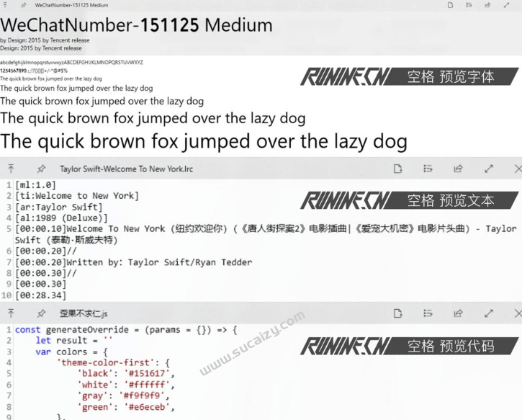Click the lrc line '[al:1989 (Deluxe)]'
Viewport: 522px width, 420px height.
tap(61, 218)
